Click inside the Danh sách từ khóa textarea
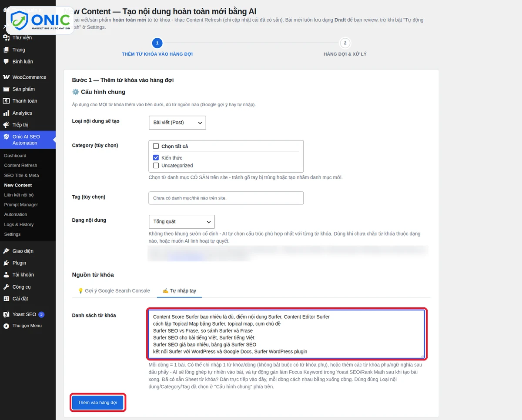 coord(286,334)
